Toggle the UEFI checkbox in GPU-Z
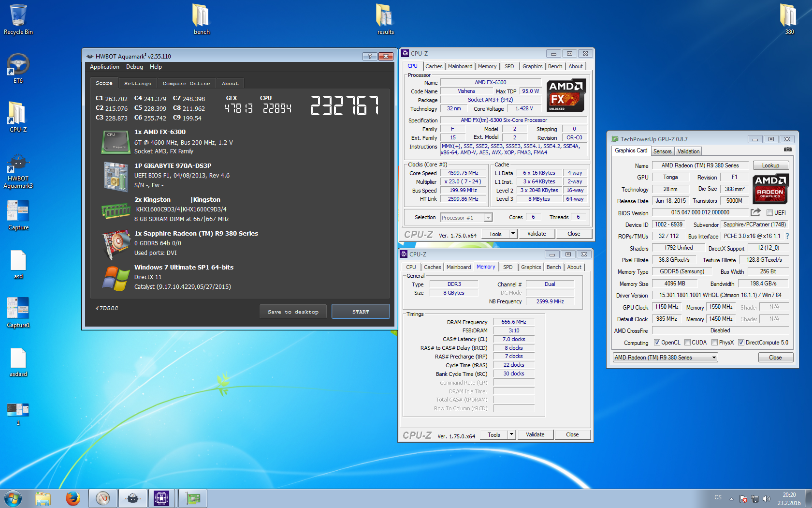The height and width of the screenshot is (508, 812). [769, 213]
